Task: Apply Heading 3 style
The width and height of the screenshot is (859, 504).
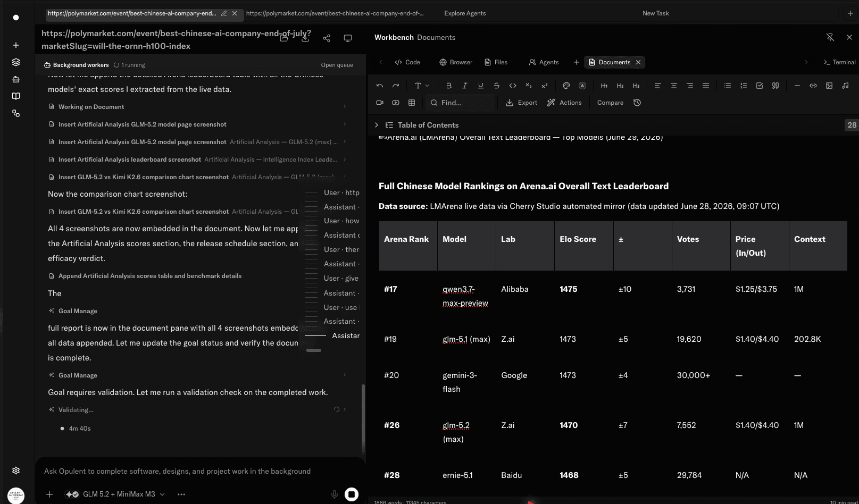Action: coord(636,86)
